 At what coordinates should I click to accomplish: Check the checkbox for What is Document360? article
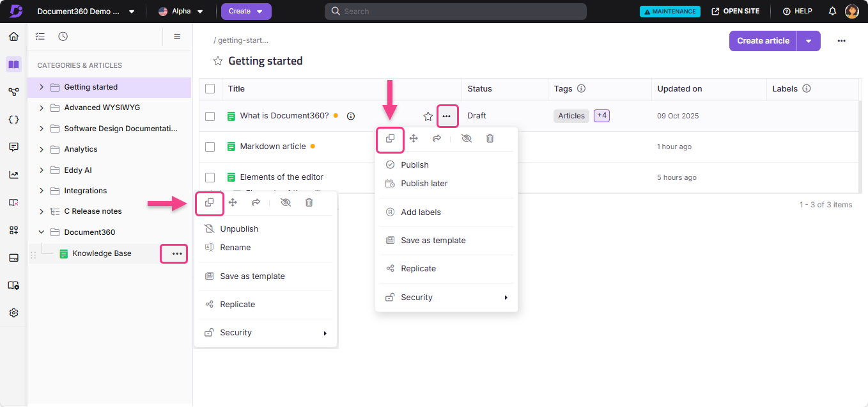[210, 116]
